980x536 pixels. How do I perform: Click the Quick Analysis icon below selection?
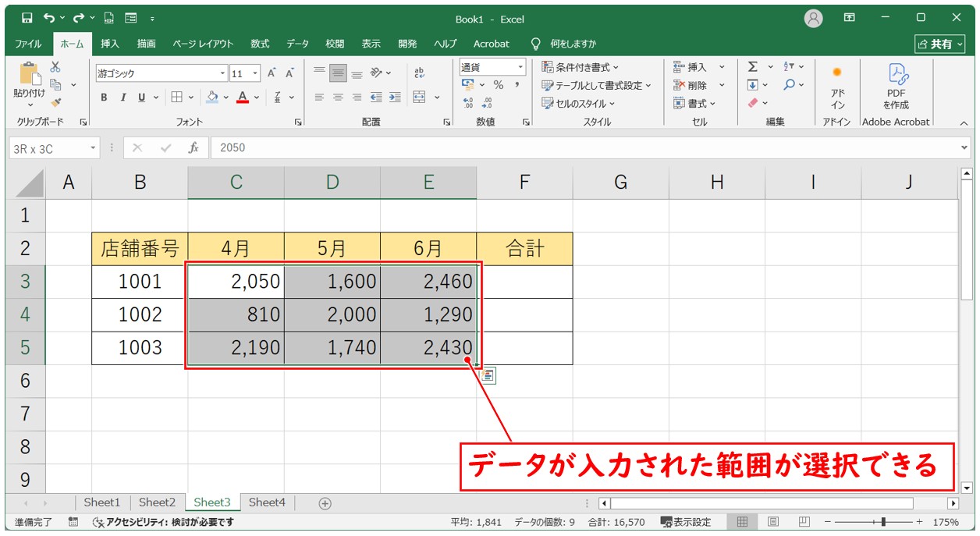tap(488, 375)
